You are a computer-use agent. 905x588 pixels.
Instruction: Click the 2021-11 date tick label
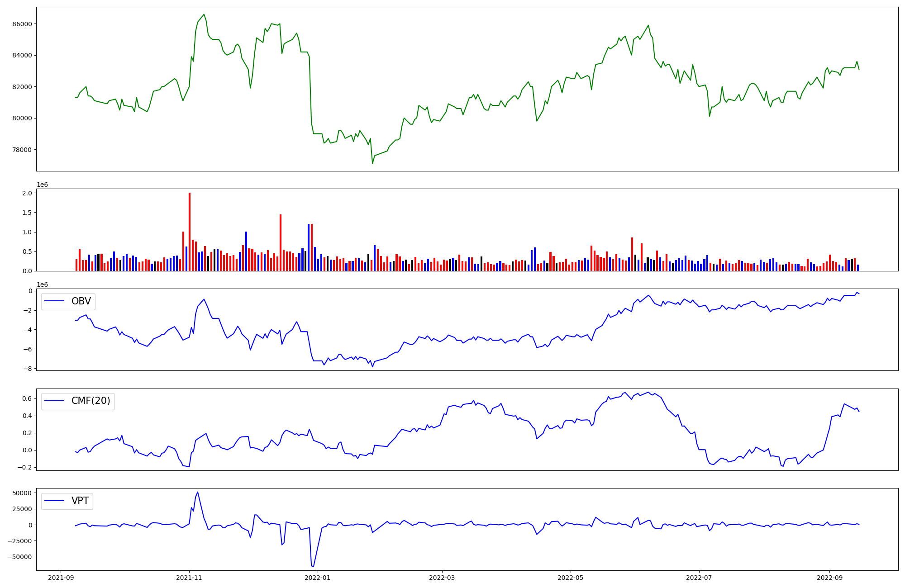(x=189, y=578)
